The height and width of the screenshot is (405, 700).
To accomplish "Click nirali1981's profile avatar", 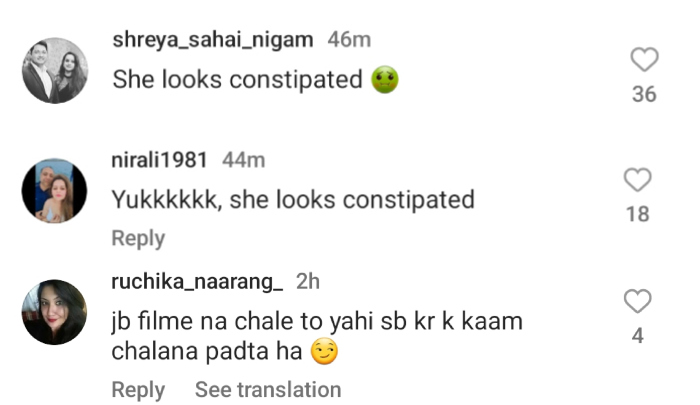I will (55, 190).
